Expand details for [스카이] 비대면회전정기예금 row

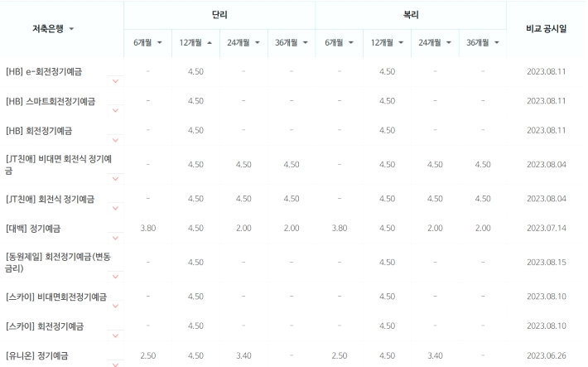tap(115, 306)
